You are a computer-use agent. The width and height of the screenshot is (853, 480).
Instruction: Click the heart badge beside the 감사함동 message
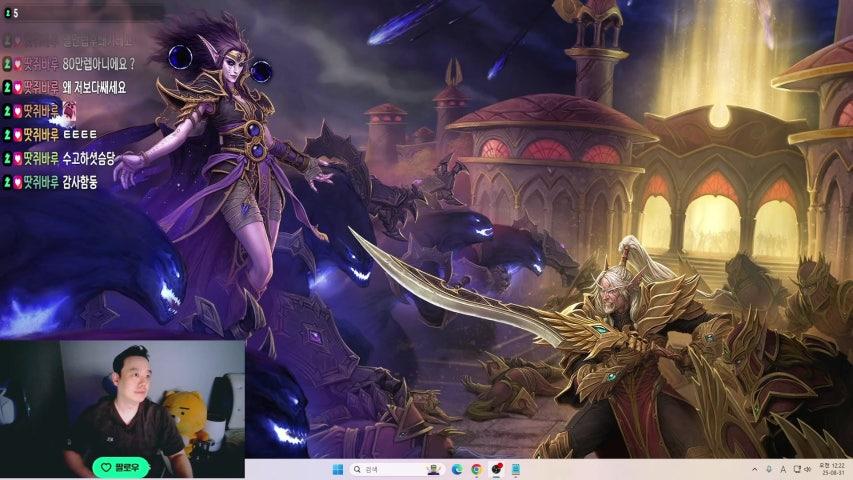(x=17, y=182)
